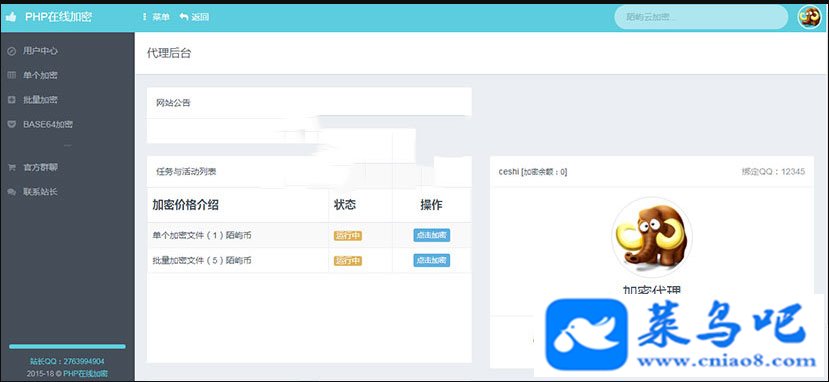Click the 联系站长 chat icon
829x382 pixels.
[11, 192]
